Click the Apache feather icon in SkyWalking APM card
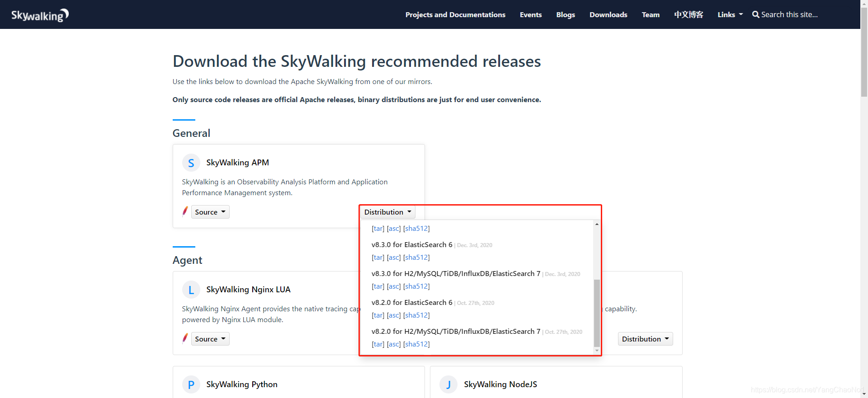The image size is (868, 398). (185, 211)
